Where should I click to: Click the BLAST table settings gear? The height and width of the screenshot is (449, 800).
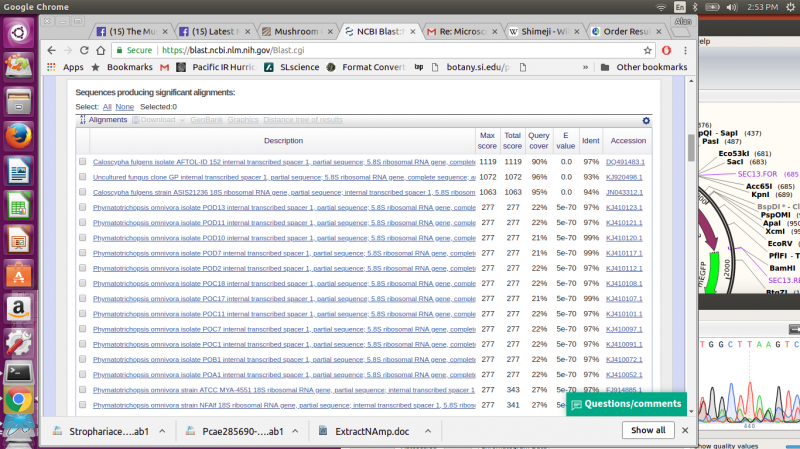coord(646,120)
